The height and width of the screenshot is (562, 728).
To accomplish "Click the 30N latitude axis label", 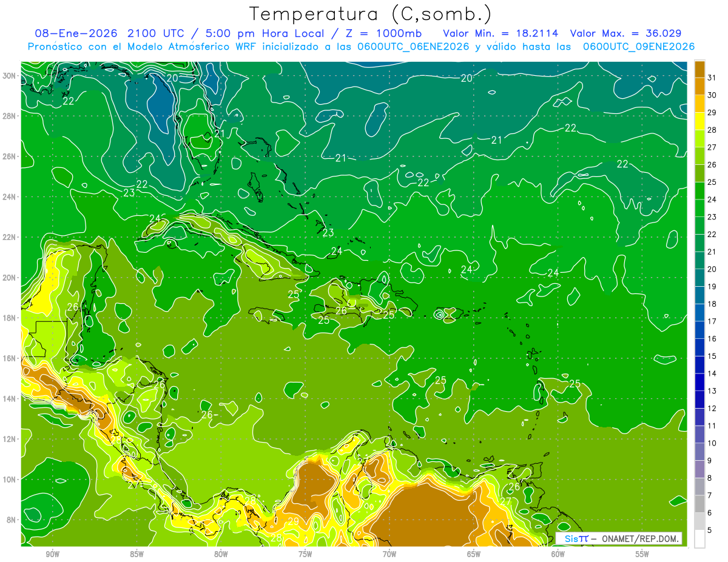I will 10,76.
